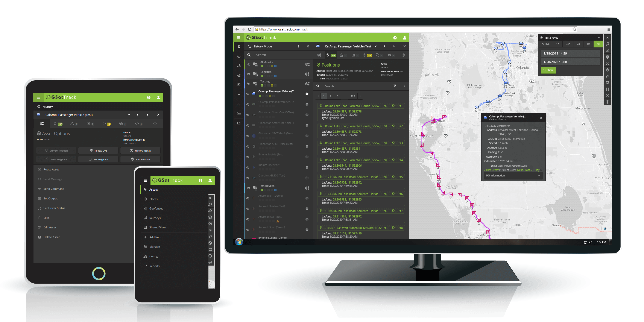Viewport: 644px width, 322px height.
Task: Open three-dot menu in map popup
Action: click(532, 118)
